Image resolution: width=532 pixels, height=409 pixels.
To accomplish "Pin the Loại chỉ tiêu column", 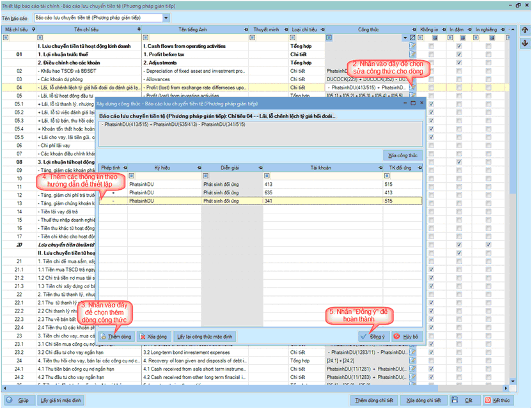I will pos(322,29).
